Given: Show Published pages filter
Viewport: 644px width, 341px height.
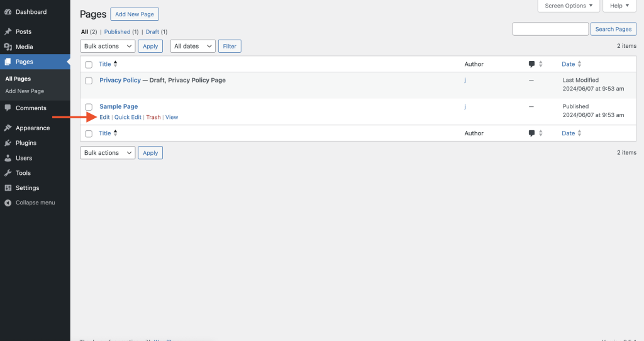Looking at the screenshot, I should point(117,31).
